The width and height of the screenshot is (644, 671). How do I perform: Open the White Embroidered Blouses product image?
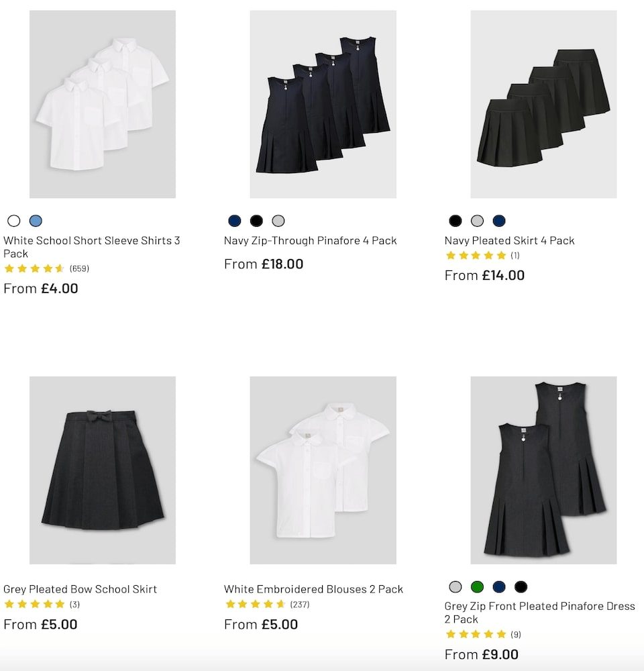(x=323, y=470)
